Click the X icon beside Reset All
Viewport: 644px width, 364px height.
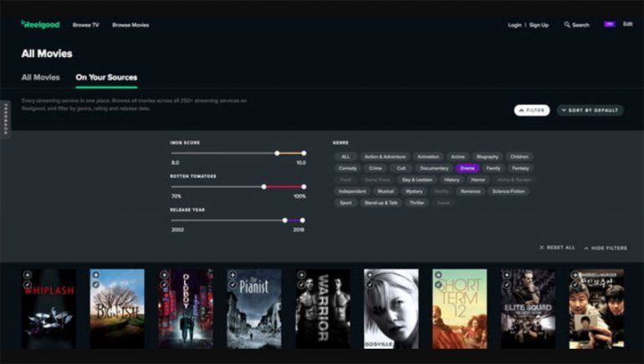pyautogui.click(x=541, y=248)
